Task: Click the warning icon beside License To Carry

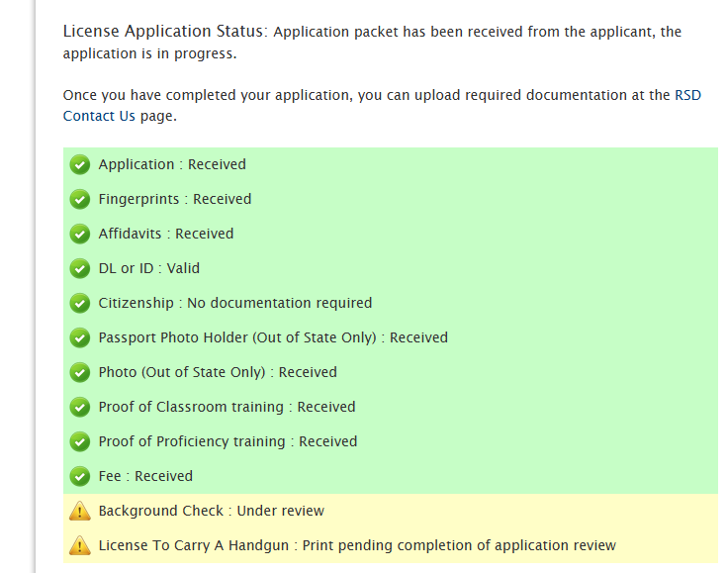Action: pos(80,546)
